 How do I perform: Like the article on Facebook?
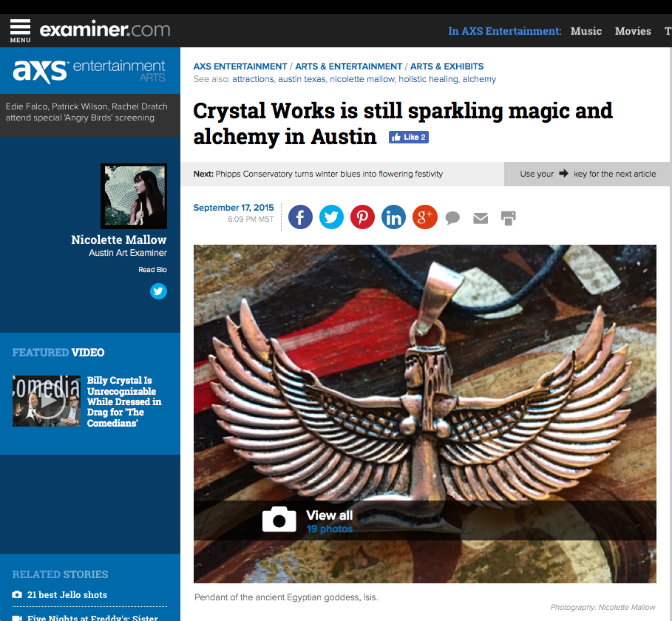(x=408, y=138)
